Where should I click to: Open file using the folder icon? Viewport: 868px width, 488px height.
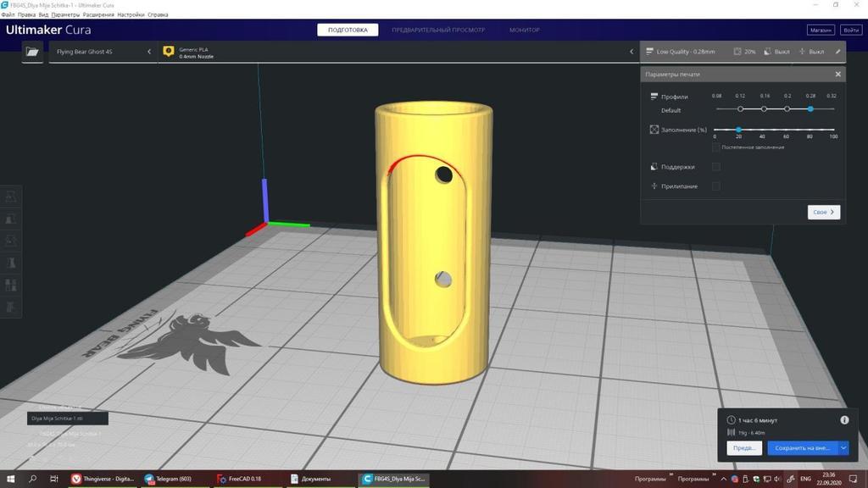(32, 52)
